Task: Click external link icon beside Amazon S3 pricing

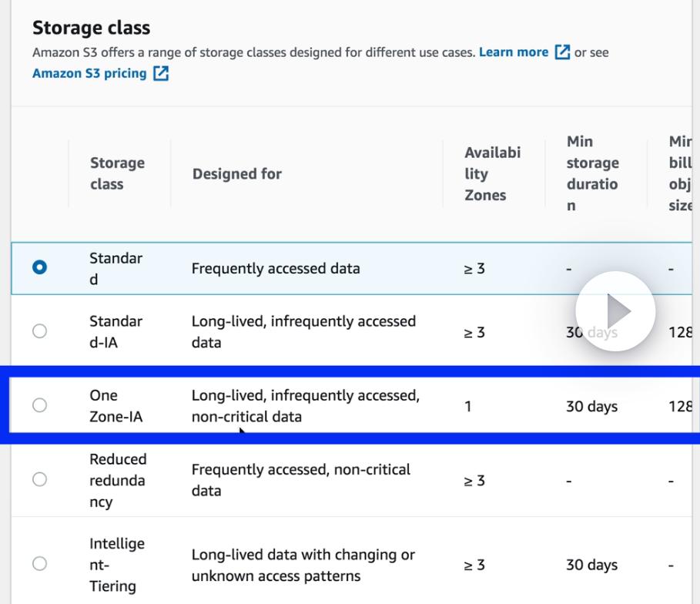Action: tap(161, 74)
